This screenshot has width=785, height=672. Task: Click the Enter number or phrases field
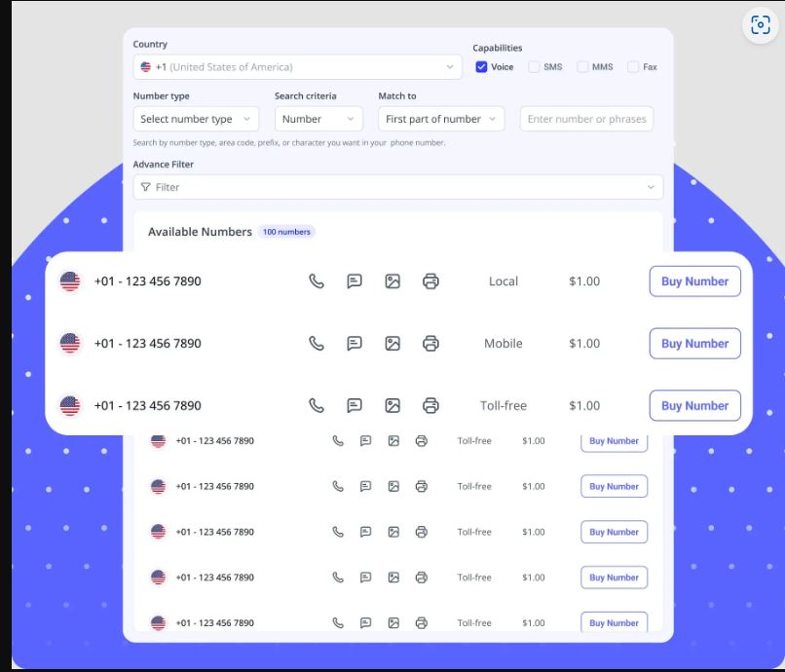pos(586,119)
